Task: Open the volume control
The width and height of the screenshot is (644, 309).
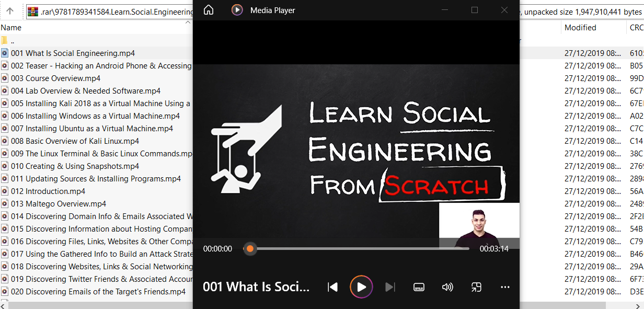Action: point(447,287)
